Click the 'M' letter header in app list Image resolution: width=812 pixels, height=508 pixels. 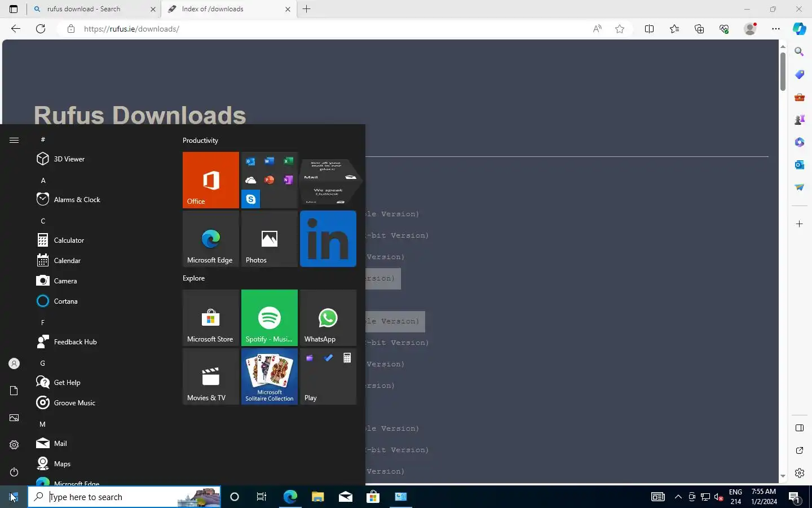coord(43,424)
